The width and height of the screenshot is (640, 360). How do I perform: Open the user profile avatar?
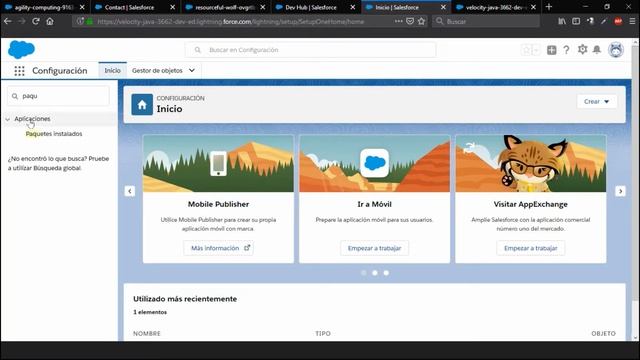616,50
